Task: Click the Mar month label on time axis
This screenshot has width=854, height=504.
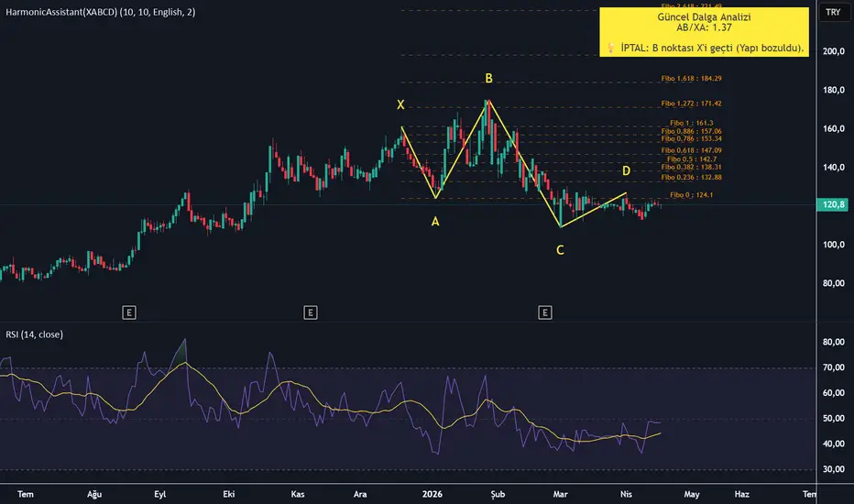Action: coord(560,494)
